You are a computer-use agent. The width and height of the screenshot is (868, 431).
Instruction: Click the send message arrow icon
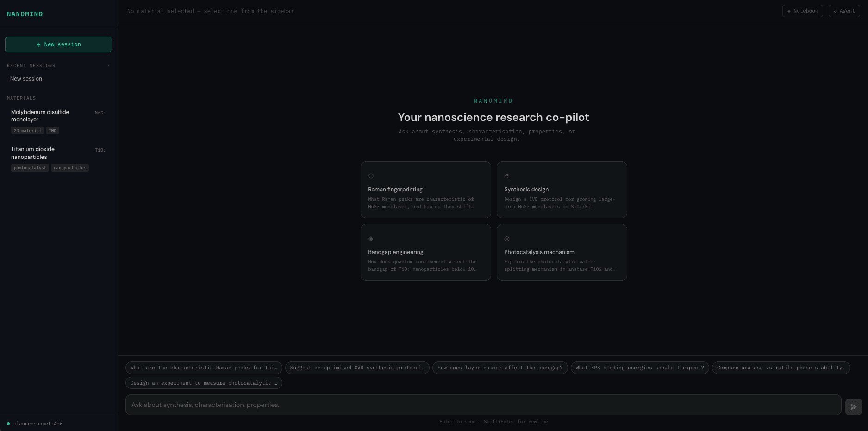[x=853, y=407]
